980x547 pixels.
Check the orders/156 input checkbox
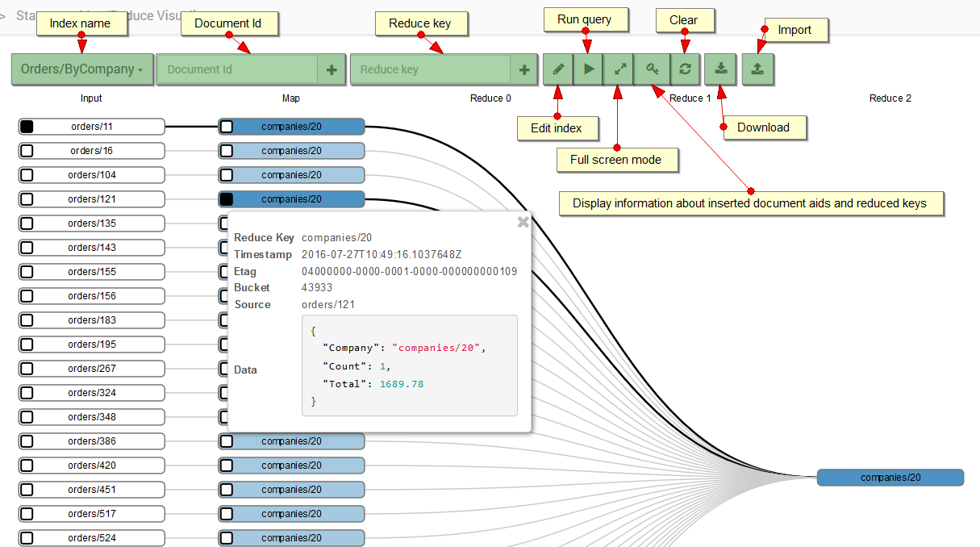click(27, 296)
